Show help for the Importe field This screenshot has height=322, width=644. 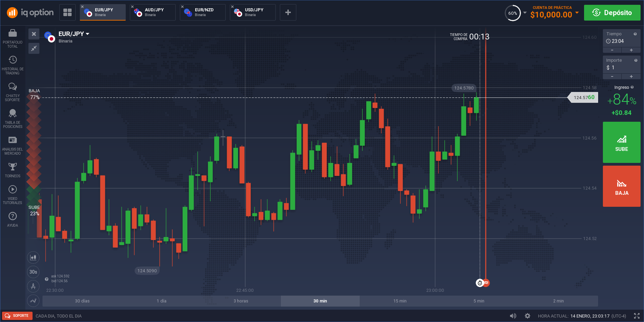[636, 60]
